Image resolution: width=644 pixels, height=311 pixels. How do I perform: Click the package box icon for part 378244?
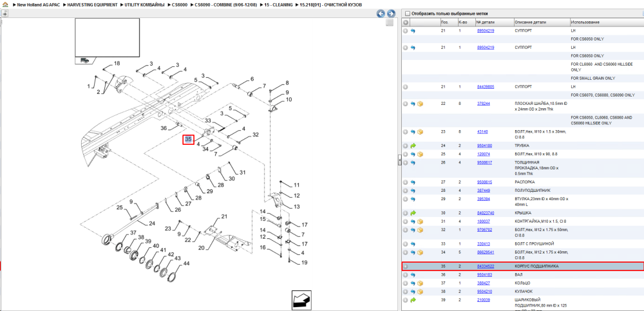point(420,104)
